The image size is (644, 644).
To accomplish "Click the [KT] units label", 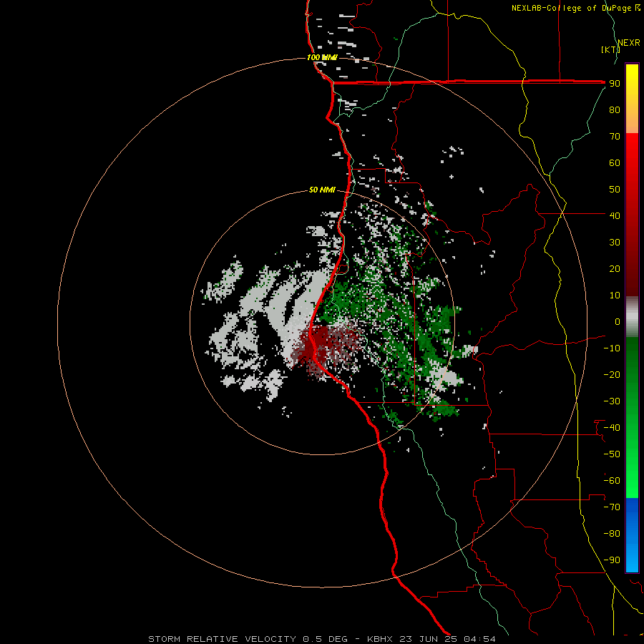I will click(x=610, y=49).
